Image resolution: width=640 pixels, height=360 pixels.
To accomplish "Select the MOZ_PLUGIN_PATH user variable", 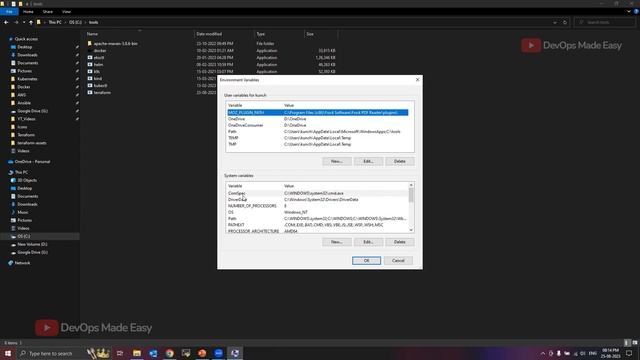I will (x=318, y=112).
